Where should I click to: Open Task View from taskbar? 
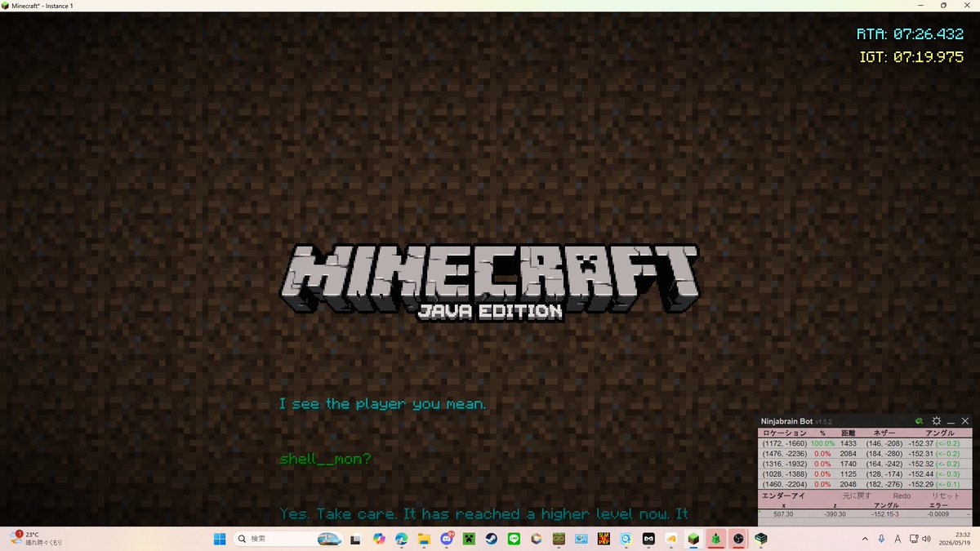pos(356,539)
